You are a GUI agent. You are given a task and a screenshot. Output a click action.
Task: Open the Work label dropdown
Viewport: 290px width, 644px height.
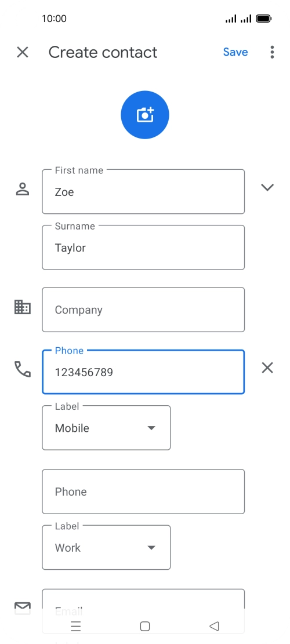[x=106, y=547]
